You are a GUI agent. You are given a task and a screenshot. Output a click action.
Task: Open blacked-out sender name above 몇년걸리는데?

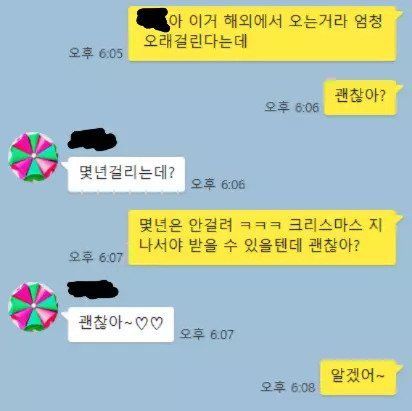tap(92, 139)
